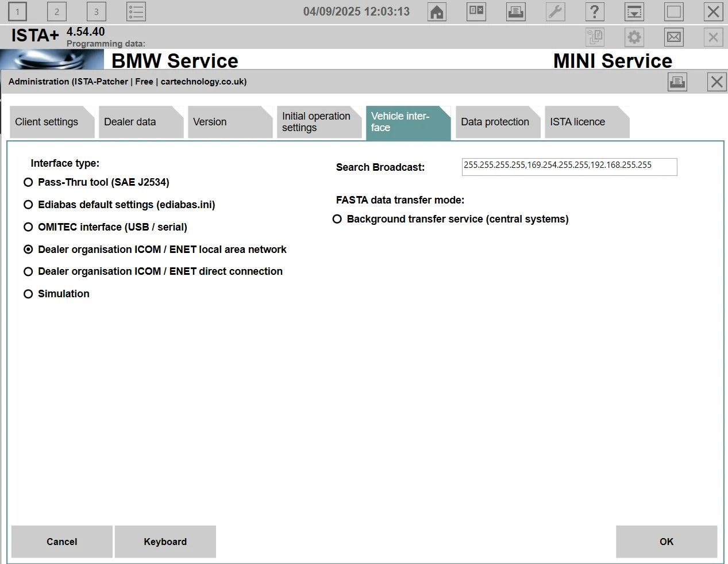Screen dimensions: 728x564
Task: Open the mail envelope icon
Action: [673, 37]
